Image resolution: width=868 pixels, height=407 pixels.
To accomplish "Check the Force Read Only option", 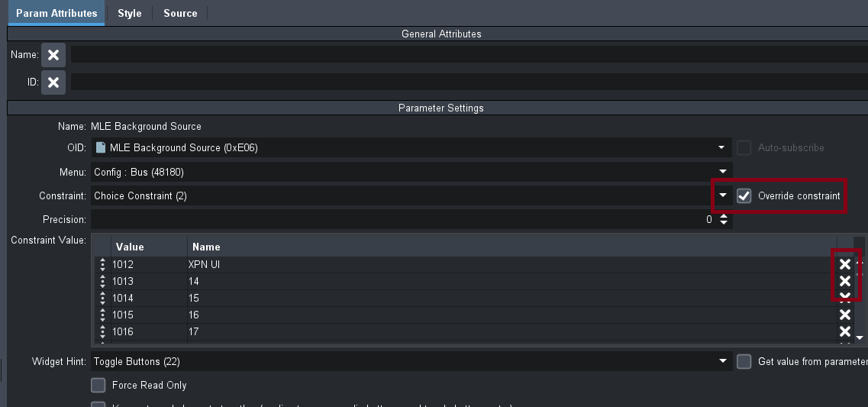I will tap(98, 386).
